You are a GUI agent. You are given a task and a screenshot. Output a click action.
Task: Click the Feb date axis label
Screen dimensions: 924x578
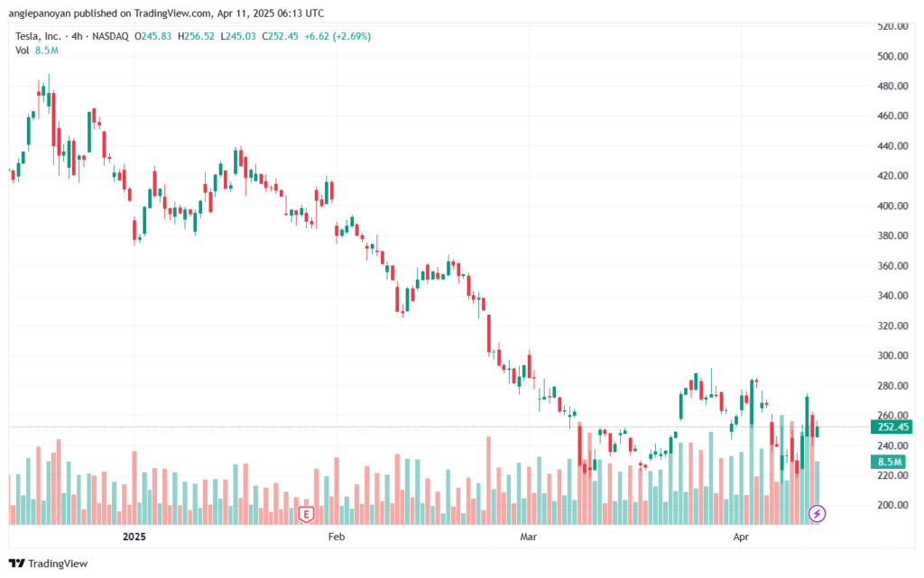336,537
